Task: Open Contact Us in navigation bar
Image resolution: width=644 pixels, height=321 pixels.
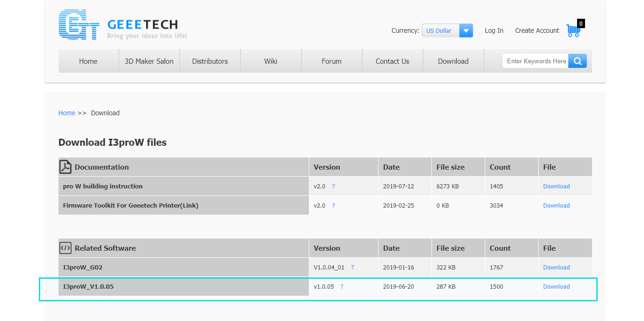Action: [392, 61]
